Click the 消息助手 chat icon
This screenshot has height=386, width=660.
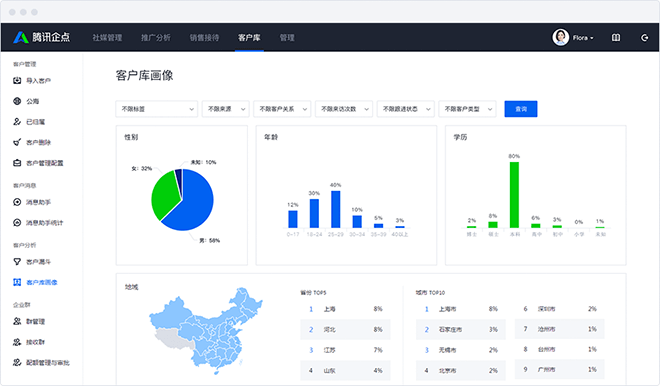point(17,202)
